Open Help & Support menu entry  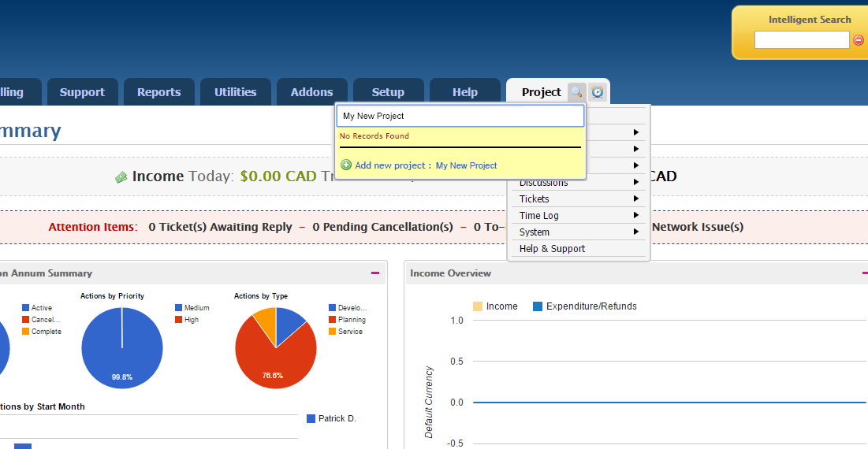tap(552, 249)
